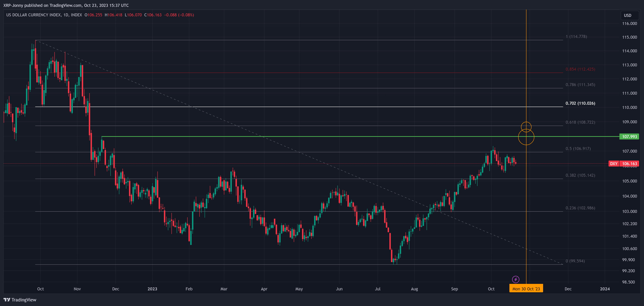Click the 0.786 (111.345) Fibonacci label
The image size is (644, 306).
point(580,84)
